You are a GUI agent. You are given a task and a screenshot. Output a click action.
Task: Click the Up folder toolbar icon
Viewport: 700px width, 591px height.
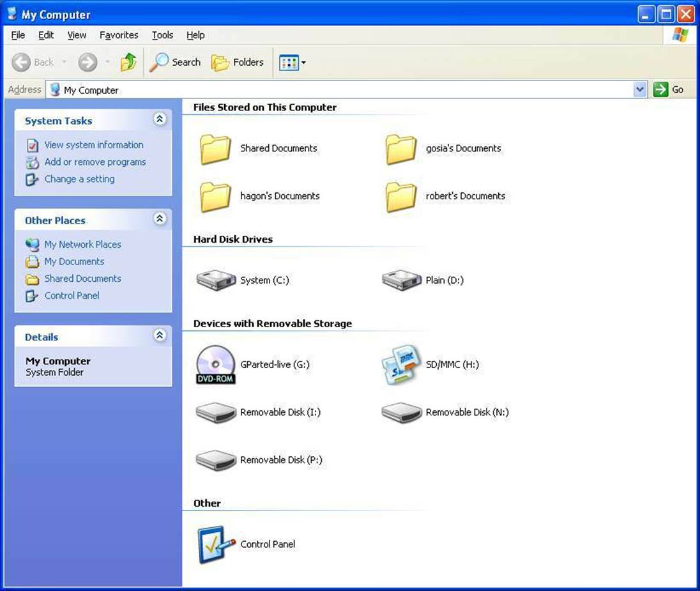[128, 62]
